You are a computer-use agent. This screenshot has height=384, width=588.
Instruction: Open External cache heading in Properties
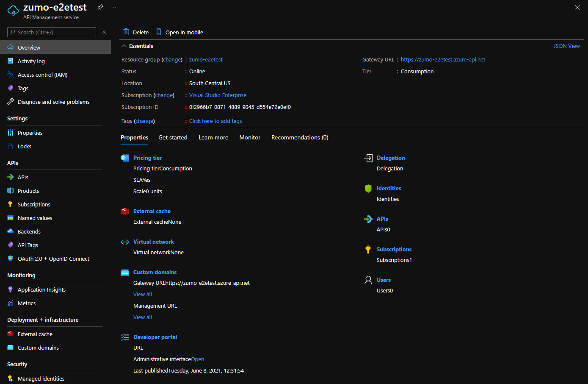click(x=152, y=211)
